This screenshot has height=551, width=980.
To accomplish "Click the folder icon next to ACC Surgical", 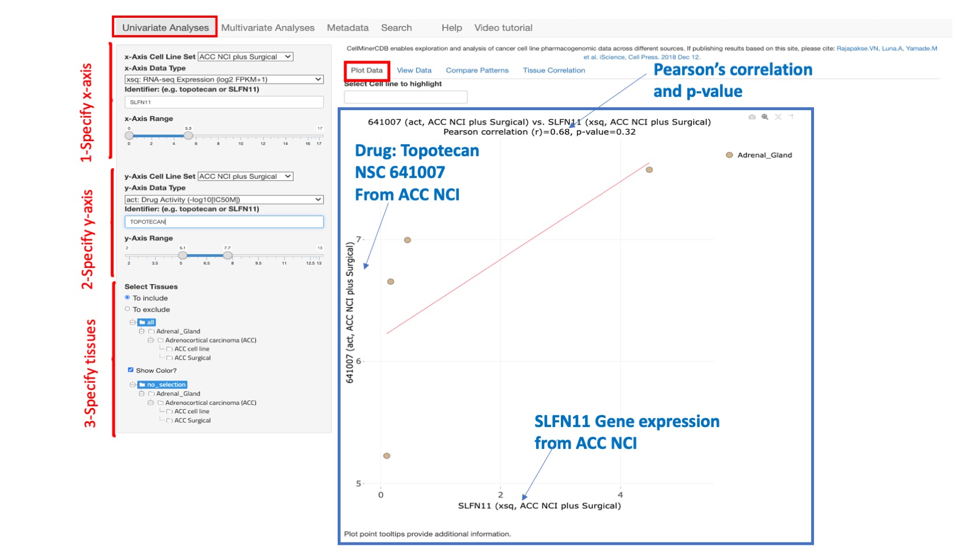I will (170, 357).
